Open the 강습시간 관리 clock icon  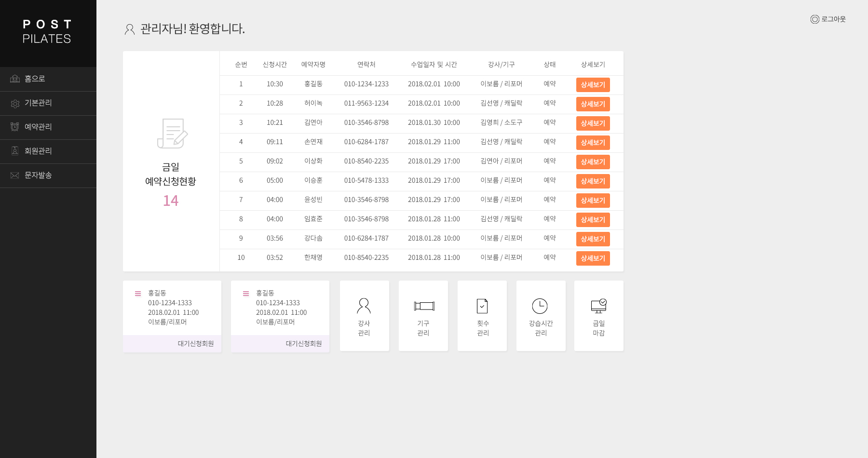tap(540, 306)
